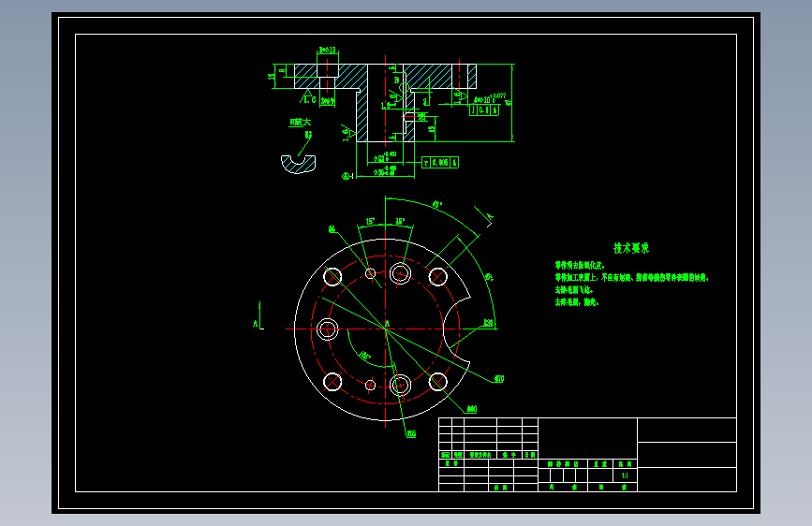This screenshot has width=812, height=526.
Task: Select the hatched enlarged detail view B
Action: [298, 164]
